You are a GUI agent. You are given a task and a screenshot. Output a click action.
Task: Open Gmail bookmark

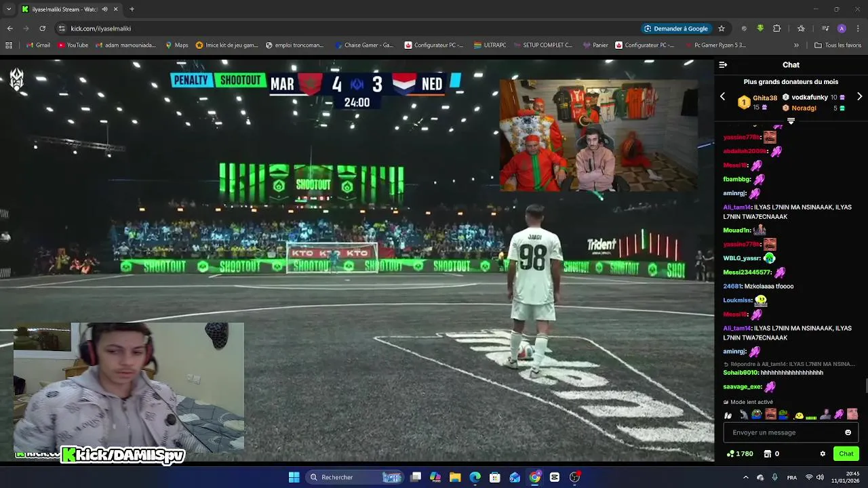(38, 45)
